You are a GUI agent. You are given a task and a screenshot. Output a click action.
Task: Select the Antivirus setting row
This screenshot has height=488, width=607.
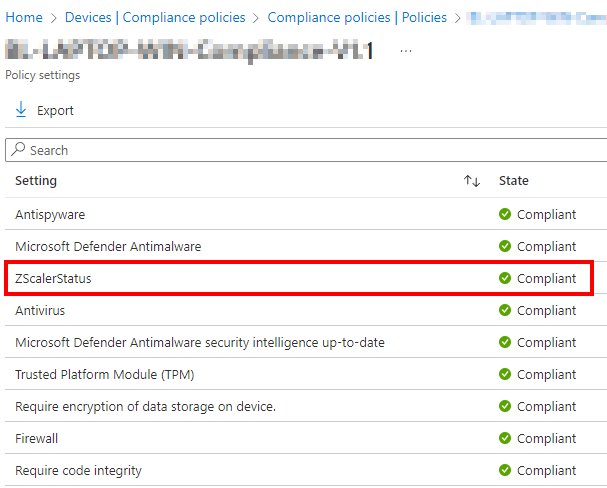click(x=306, y=310)
